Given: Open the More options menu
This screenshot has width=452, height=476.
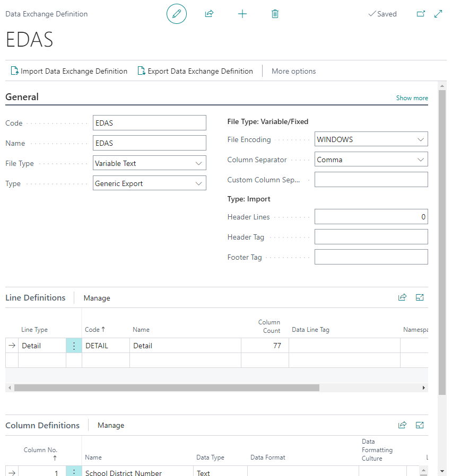Looking at the screenshot, I should pyautogui.click(x=293, y=71).
